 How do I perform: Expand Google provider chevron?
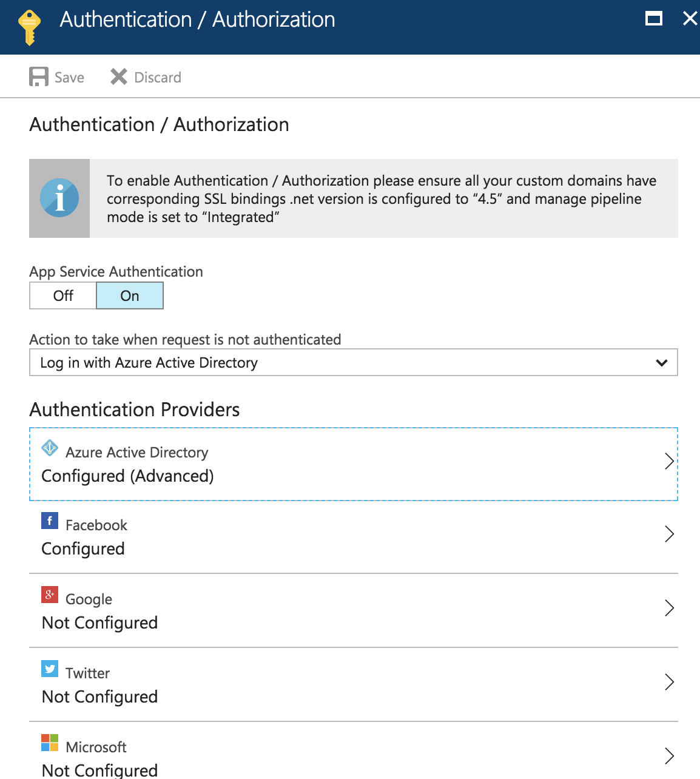[x=669, y=608]
